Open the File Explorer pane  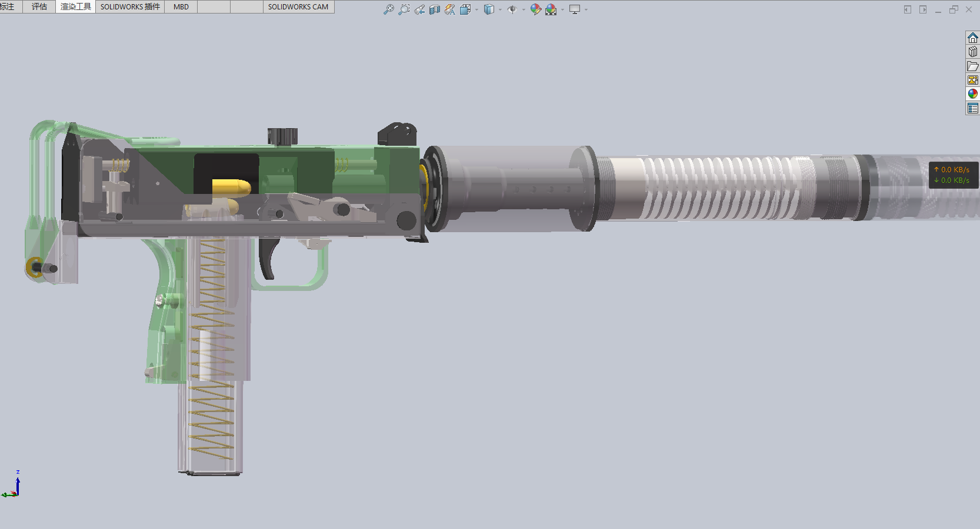[973, 66]
